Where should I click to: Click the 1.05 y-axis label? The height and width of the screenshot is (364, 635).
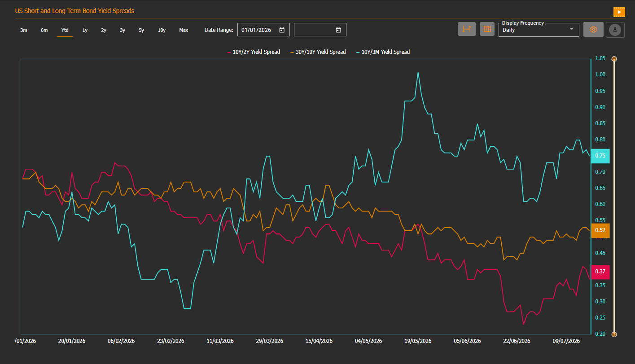click(x=600, y=58)
